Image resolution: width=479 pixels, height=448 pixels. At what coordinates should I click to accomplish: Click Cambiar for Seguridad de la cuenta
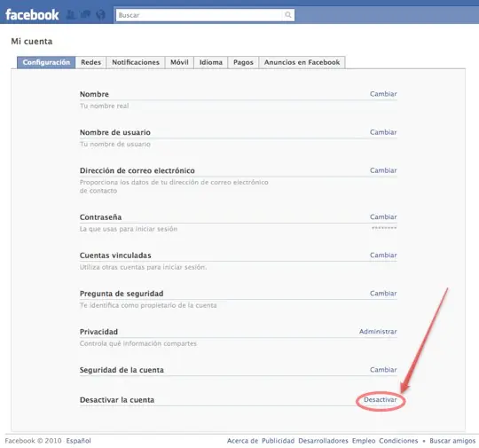pyautogui.click(x=383, y=369)
